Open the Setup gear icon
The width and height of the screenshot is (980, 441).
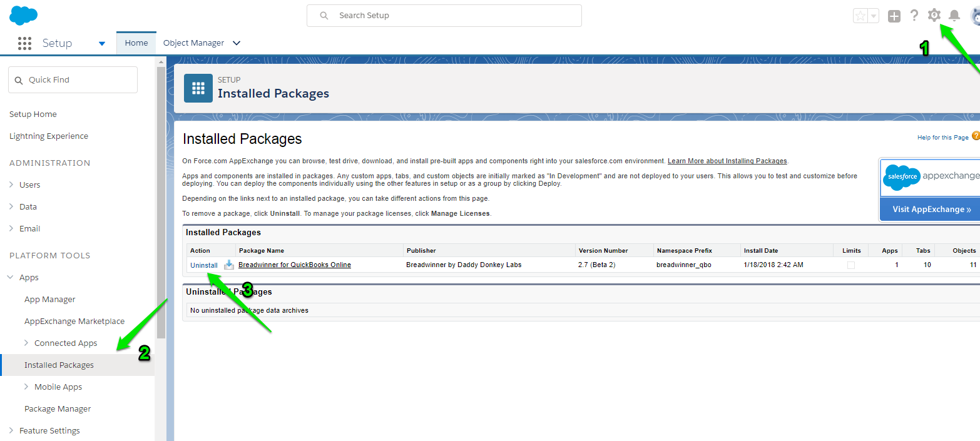click(x=934, y=15)
